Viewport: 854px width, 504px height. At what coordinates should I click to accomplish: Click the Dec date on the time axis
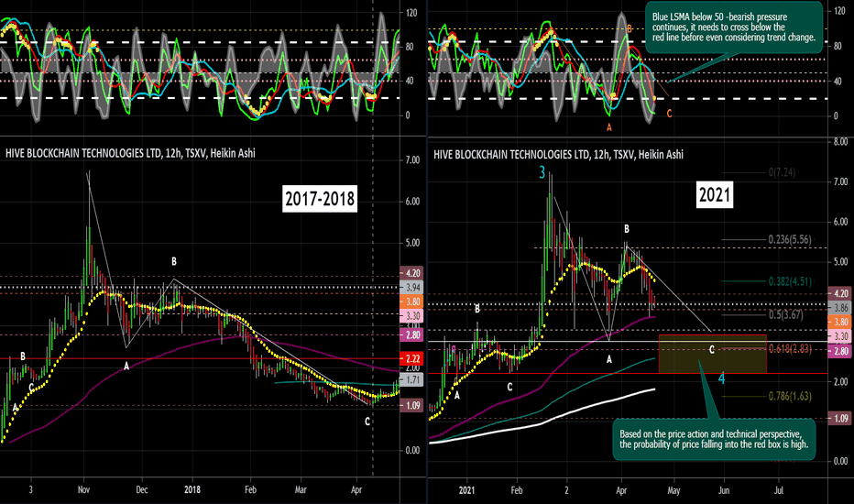click(142, 489)
